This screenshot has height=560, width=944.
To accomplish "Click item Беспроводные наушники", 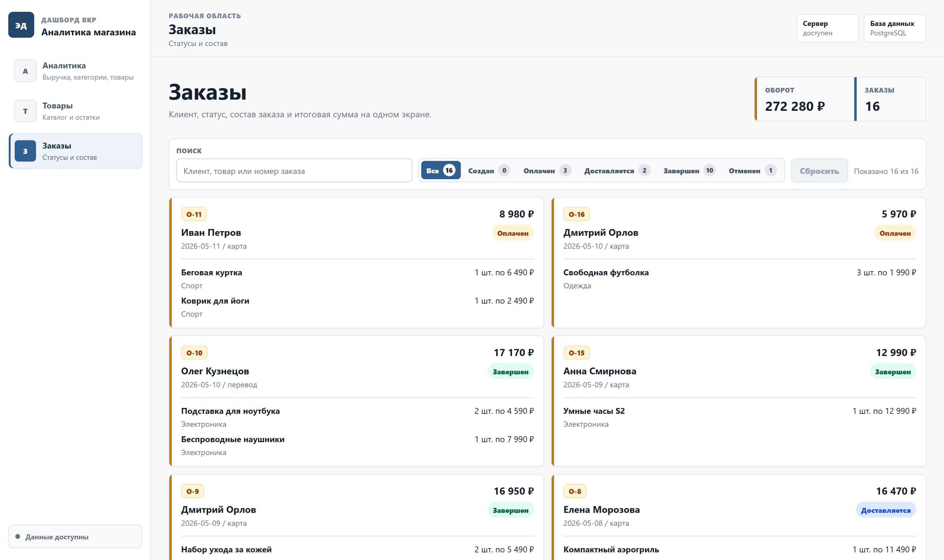I will pos(233,439).
